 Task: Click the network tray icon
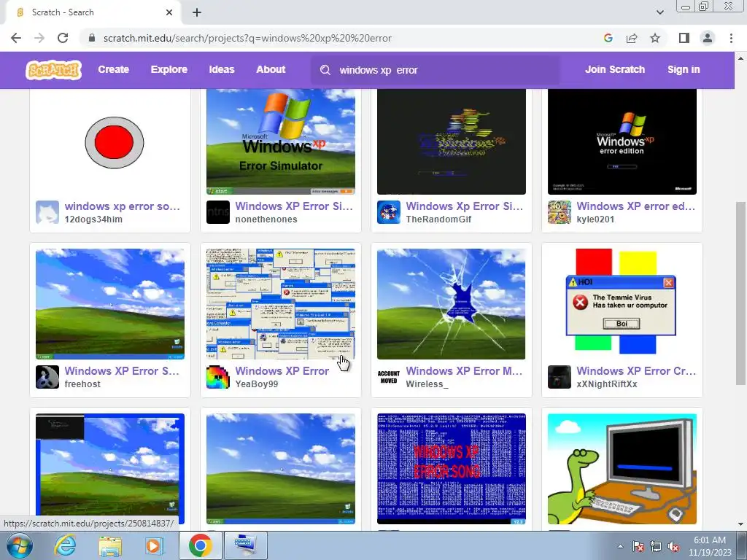coord(656,547)
